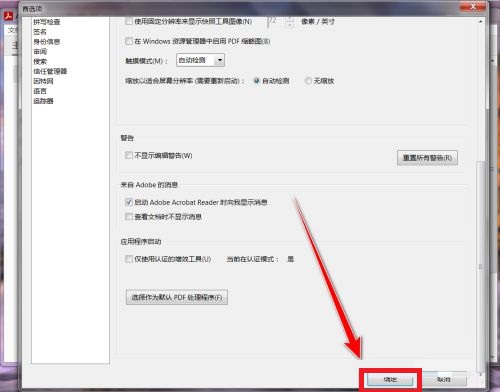Click 重置所有警告(R) button
This screenshot has height=392, width=500.
click(427, 158)
